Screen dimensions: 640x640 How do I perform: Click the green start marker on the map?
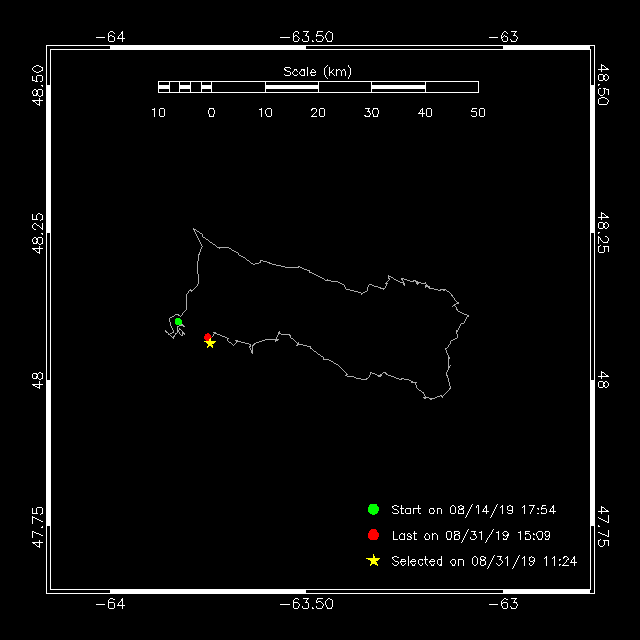point(178,321)
